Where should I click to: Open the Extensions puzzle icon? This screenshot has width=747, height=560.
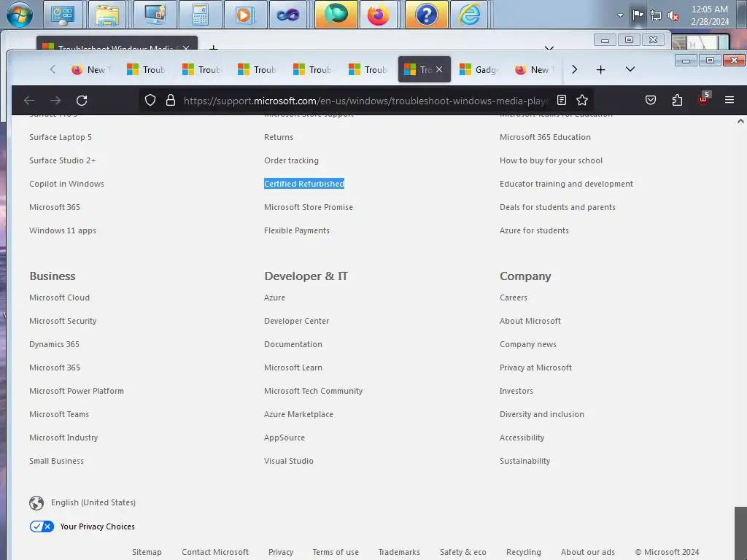pos(677,100)
